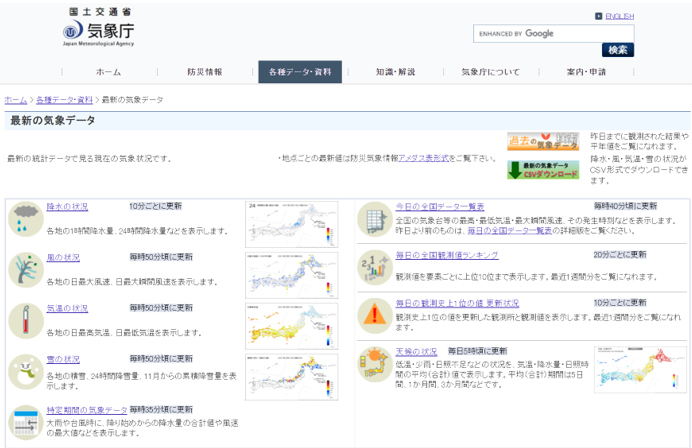Viewport: 692px width, 448px height.
Task: Open the precipitation map thumbnail
Action: (291, 224)
